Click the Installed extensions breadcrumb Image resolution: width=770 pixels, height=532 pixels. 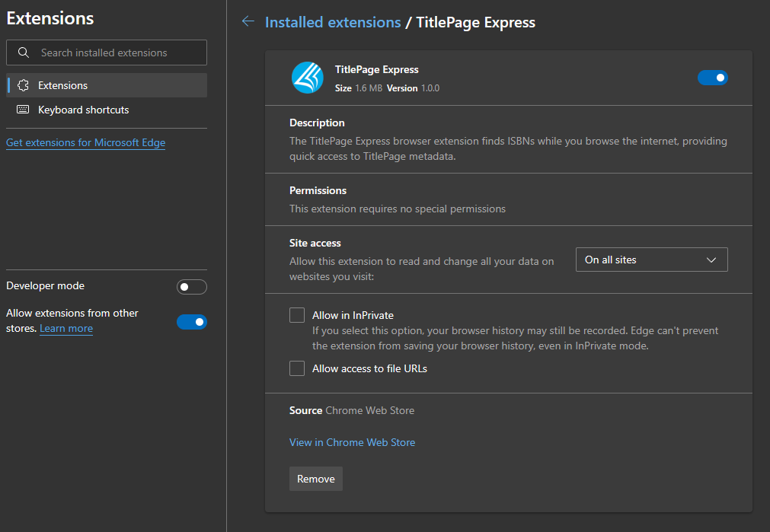tap(333, 21)
